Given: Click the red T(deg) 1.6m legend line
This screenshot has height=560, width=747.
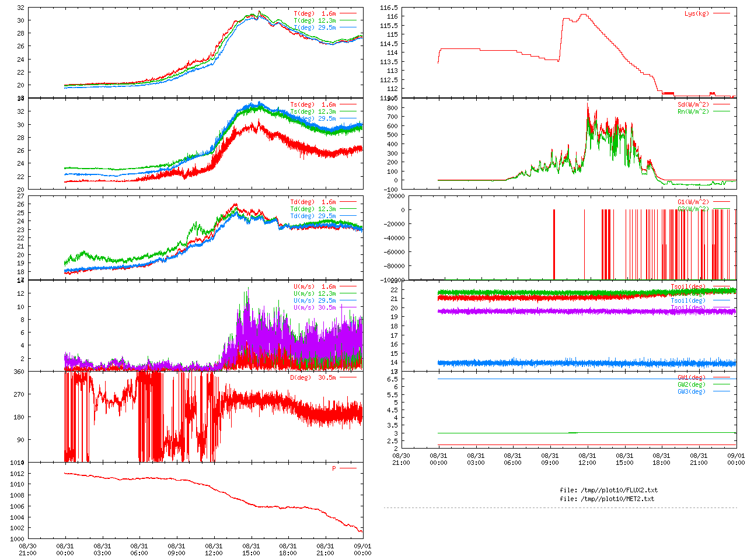Looking at the screenshot, I should (348, 13).
